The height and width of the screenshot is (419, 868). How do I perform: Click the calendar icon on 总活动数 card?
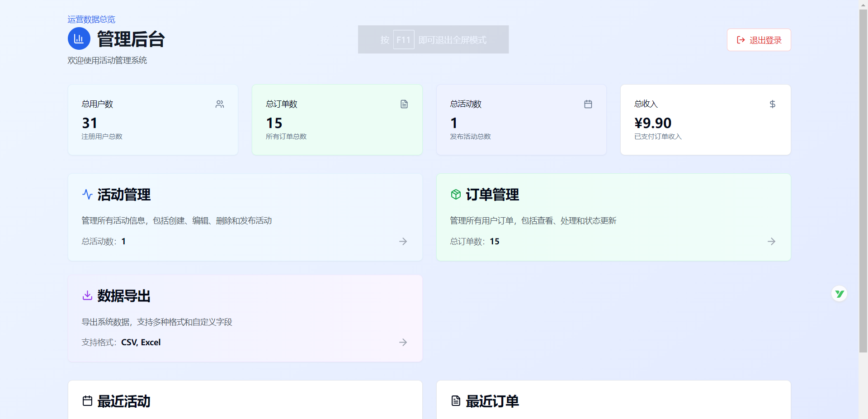click(x=588, y=104)
